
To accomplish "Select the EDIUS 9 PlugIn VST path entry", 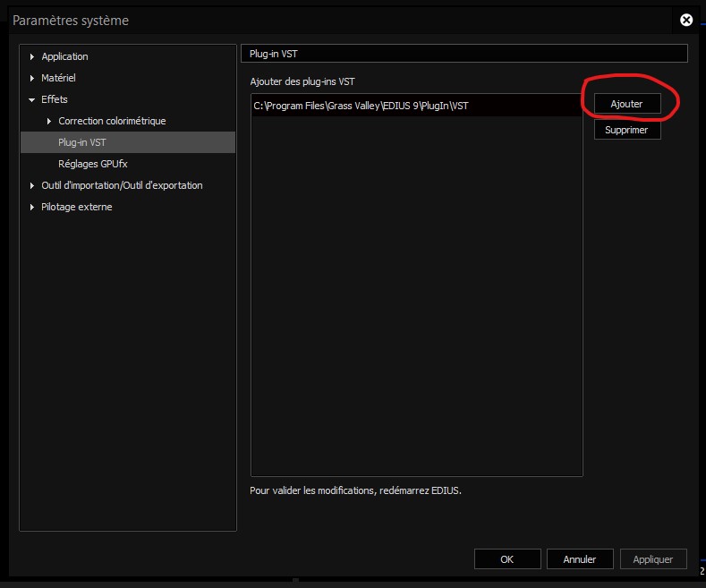I will pyautogui.click(x=416, y=106).
